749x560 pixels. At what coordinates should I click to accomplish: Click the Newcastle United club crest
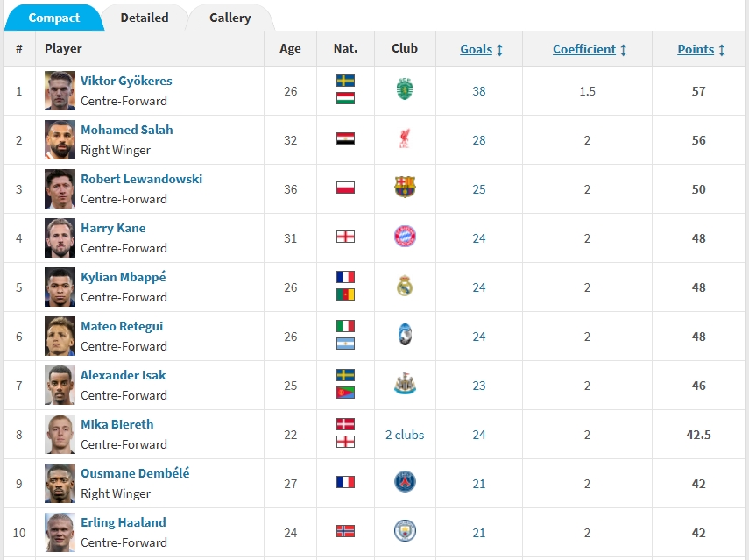click(x=405, y=384)
